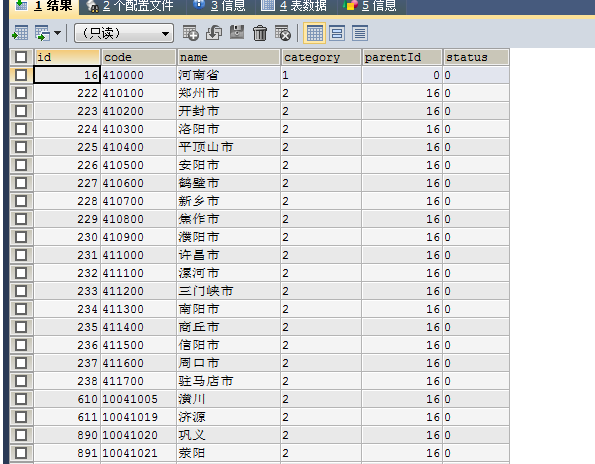The width and height of the screenshot is (595, 464).
Task: Select the name cell 河南省
Action: click(x=228, y=75)
